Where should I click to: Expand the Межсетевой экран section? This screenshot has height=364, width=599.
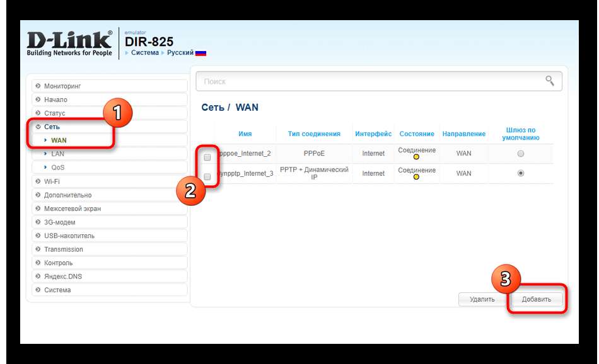coord(110,208)
